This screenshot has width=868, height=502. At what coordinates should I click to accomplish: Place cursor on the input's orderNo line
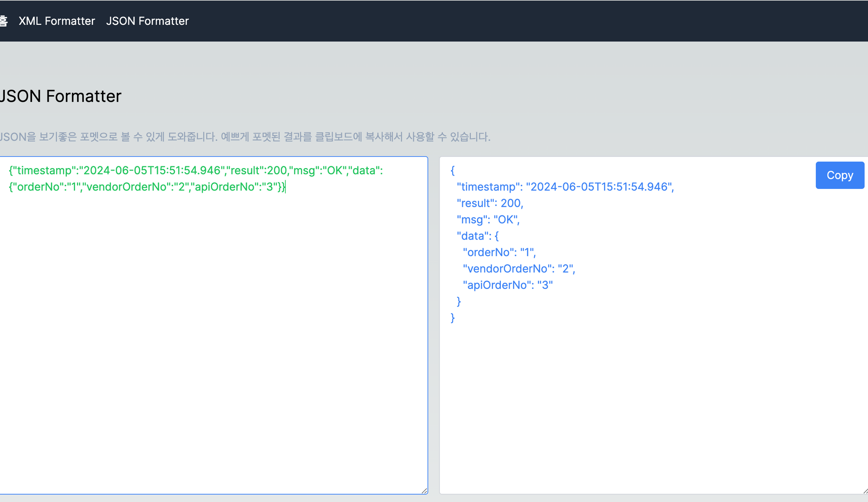click(x=147, y=187)
